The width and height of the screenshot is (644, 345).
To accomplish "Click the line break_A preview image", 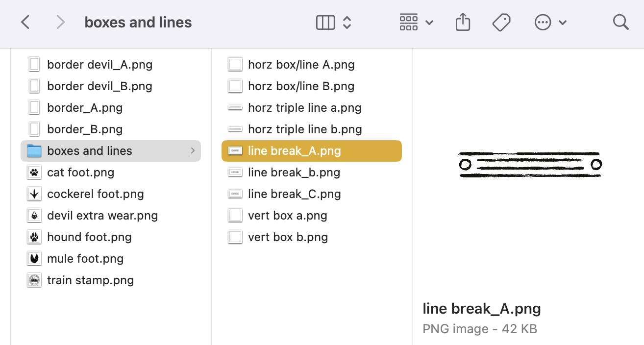I will click(x=529, y=165).
